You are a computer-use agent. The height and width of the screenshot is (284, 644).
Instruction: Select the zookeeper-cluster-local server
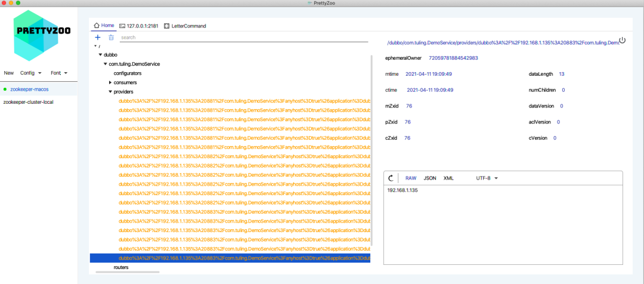[x=39, y=102]
